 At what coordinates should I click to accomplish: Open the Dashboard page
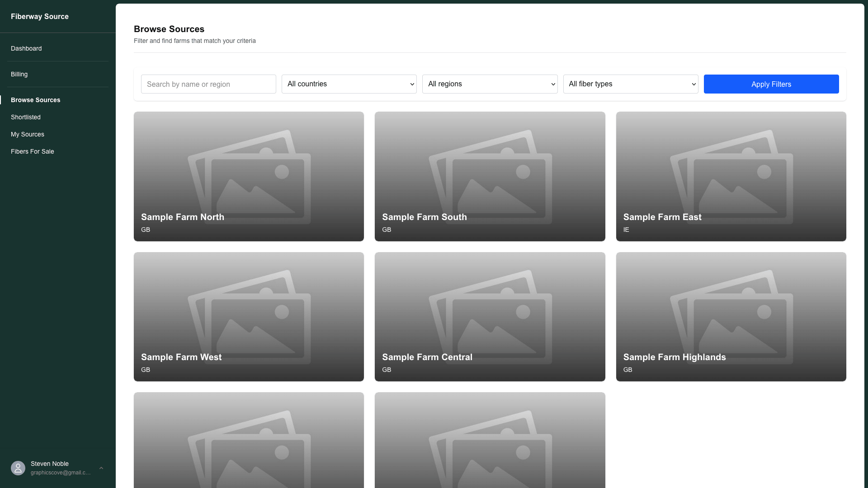coord(26,48)
